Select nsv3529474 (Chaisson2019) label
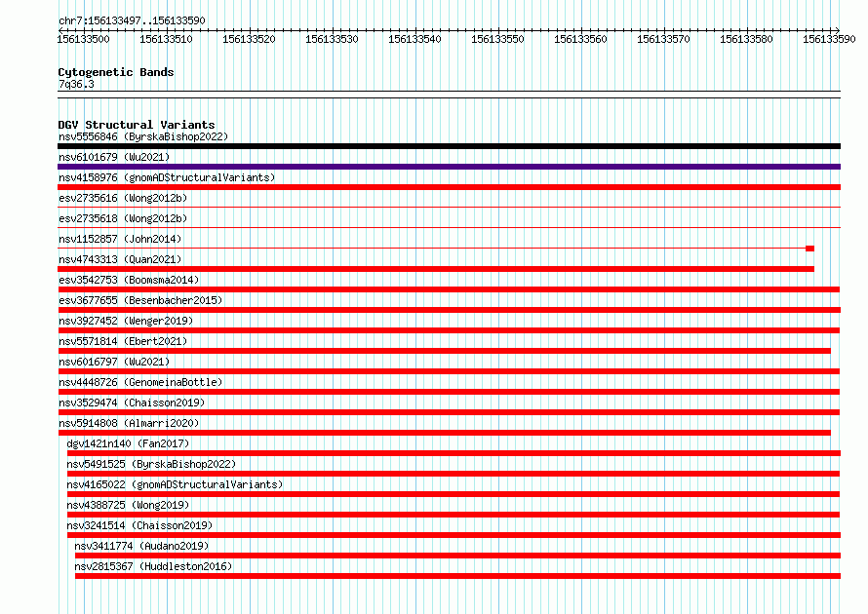This screenshot has width=868, height=614. [132, 403]
